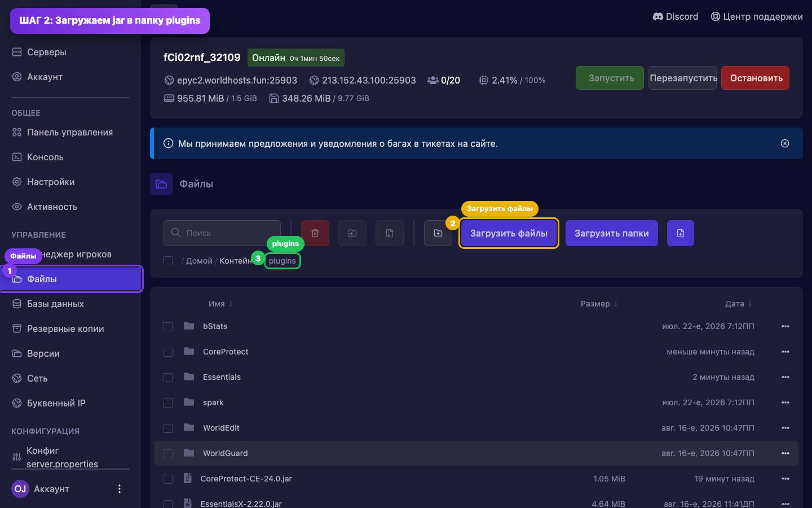The height and width of the screenshot is (508, 812).
Task: Open the bStats folder
Action: click(215, 326)
